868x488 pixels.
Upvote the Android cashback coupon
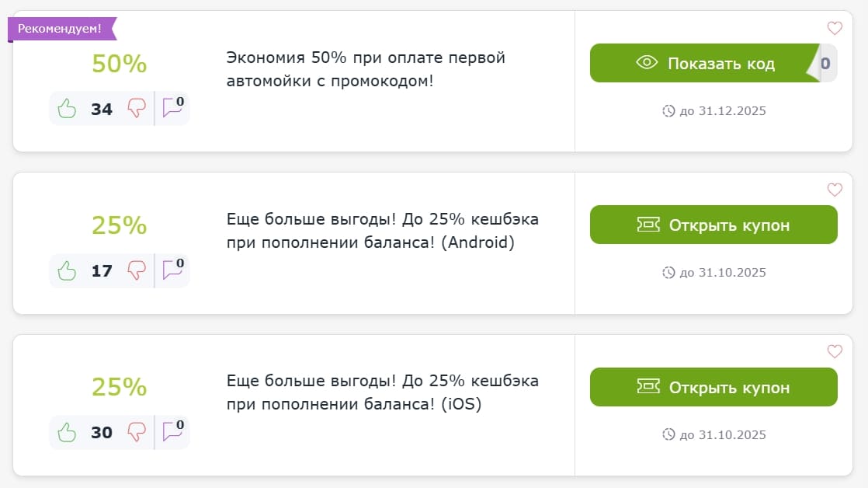67,270
